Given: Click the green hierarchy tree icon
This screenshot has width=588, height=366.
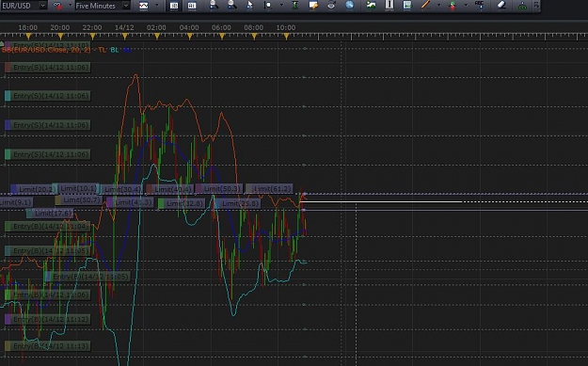Looking at the screenshot, I should coord(522,6).
